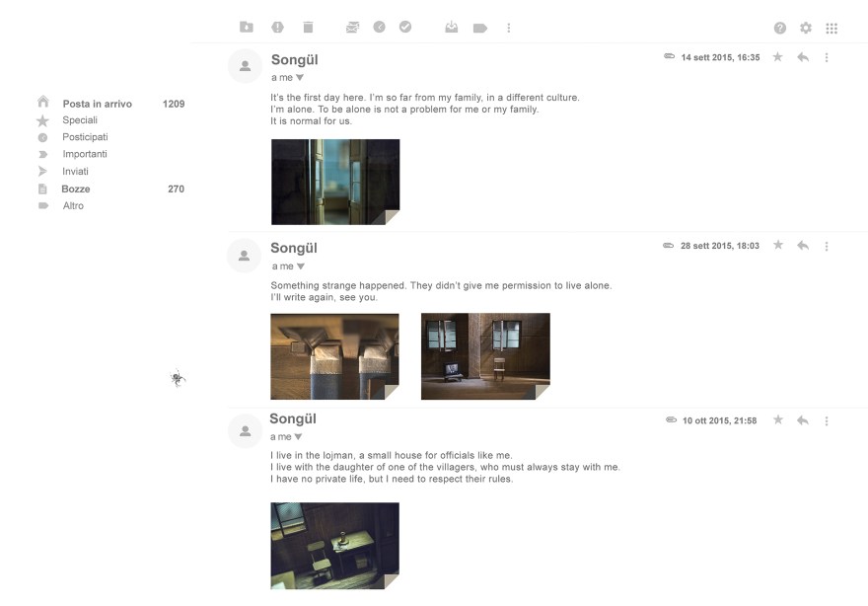Snooze the conversation with the clock icon

[x=379, y=28]
